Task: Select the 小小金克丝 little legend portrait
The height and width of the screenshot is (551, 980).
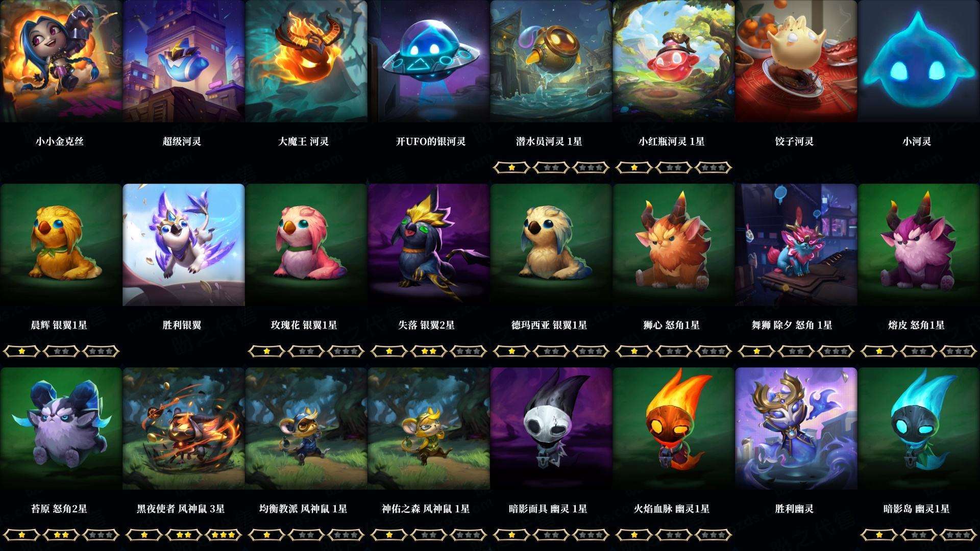Action: click(x=61, y=61)
